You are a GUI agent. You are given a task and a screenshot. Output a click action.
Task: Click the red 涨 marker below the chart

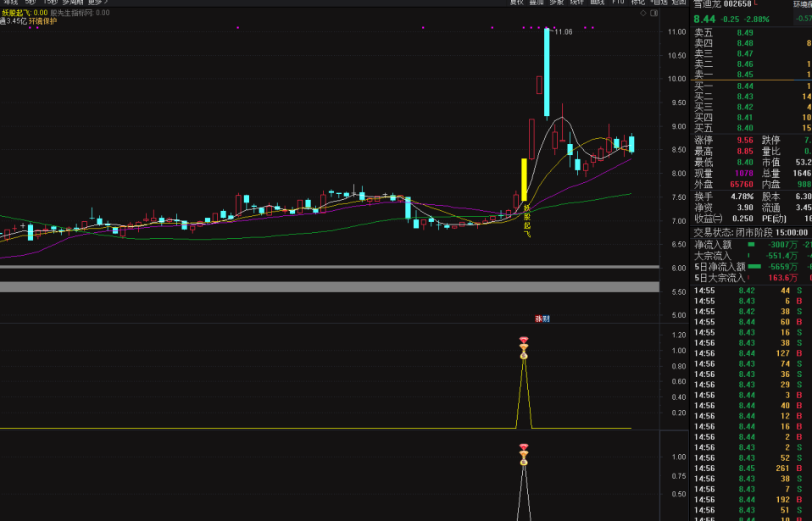click(538, 319)
